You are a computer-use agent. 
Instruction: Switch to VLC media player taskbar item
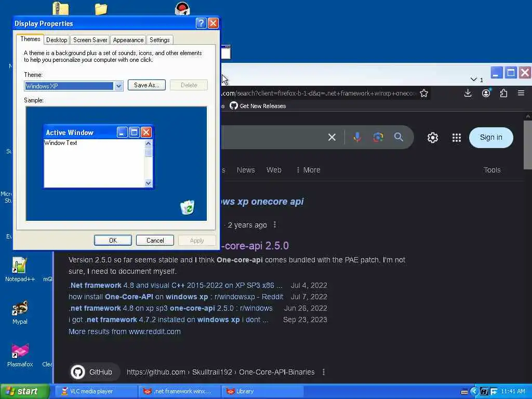(x=96, y=392)
